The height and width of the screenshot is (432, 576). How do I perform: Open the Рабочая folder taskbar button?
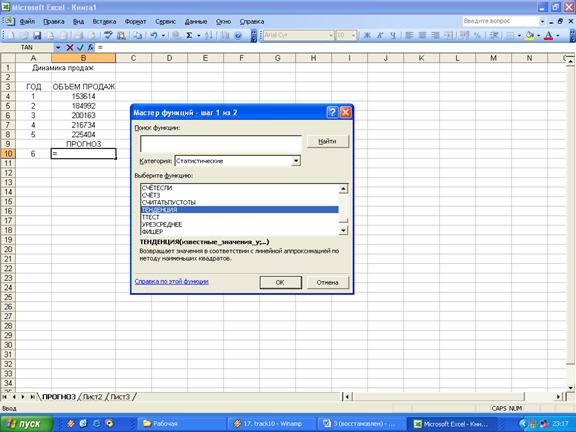(181, 424)
